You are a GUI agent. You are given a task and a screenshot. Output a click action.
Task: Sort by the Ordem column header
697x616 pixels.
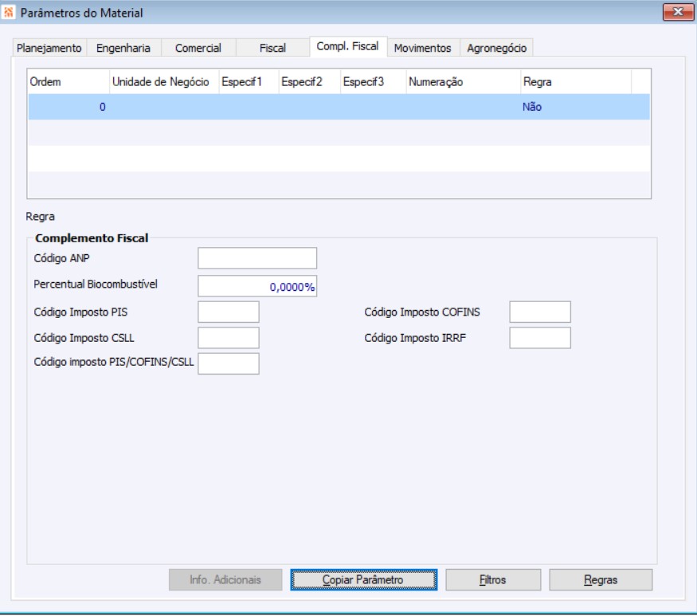[x=69, y=82]
